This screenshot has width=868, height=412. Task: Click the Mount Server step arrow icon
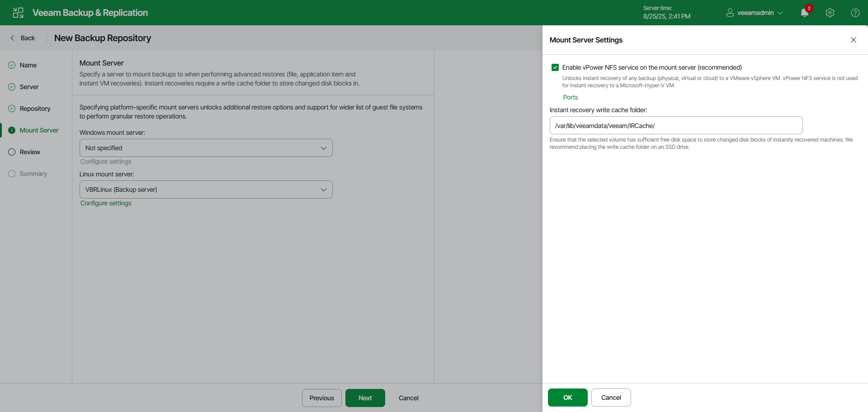point(12,130)
